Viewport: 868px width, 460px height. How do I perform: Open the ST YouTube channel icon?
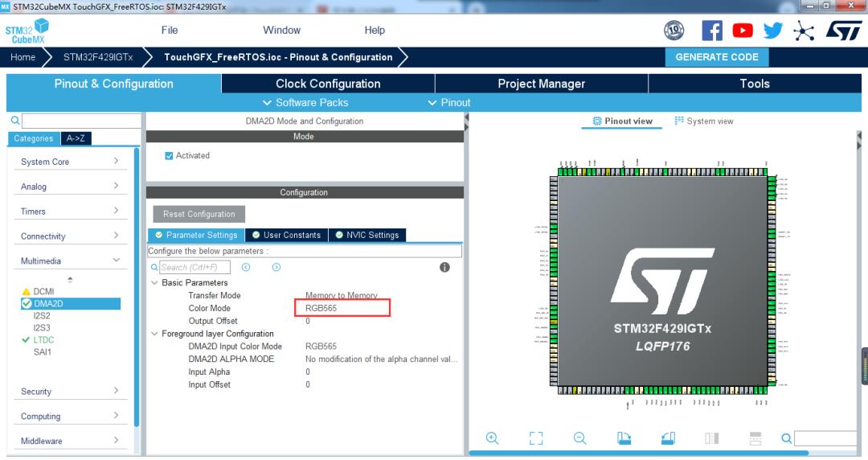point(743,31)
